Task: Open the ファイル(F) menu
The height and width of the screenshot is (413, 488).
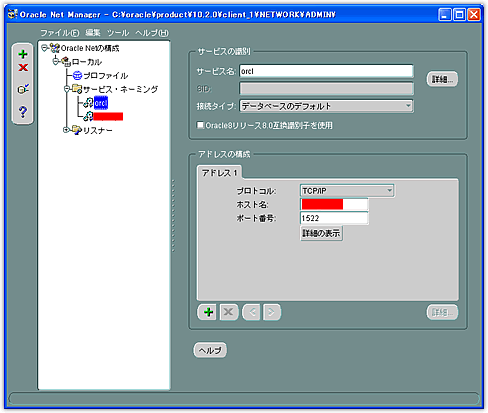Action: click(x=60, y=33)
